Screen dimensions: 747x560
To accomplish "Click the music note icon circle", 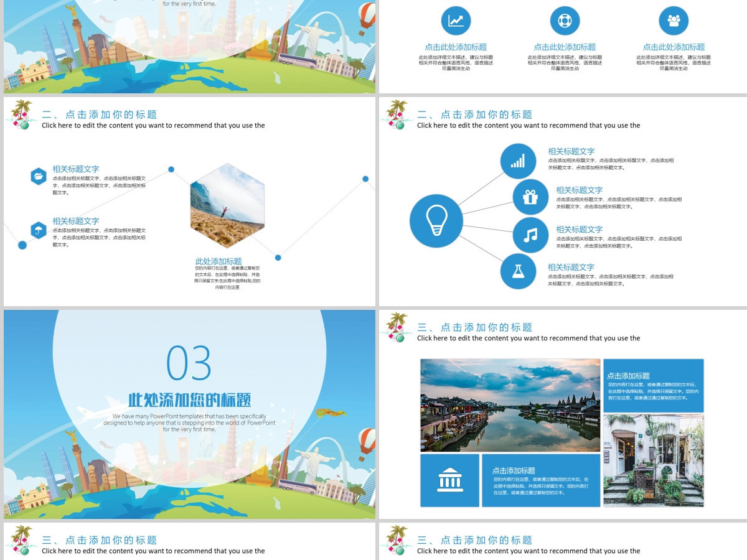I will (530, 235).
